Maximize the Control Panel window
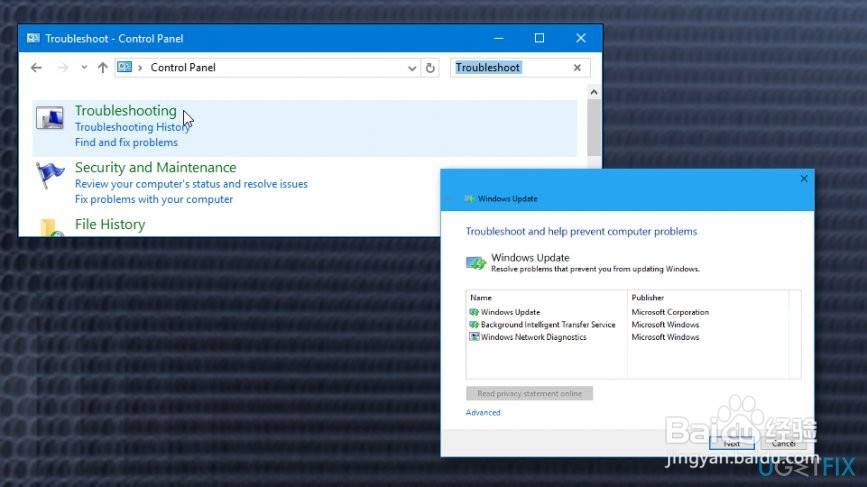Screen dimensions: 867x487 pyautogui.click(x=539, y=38)
